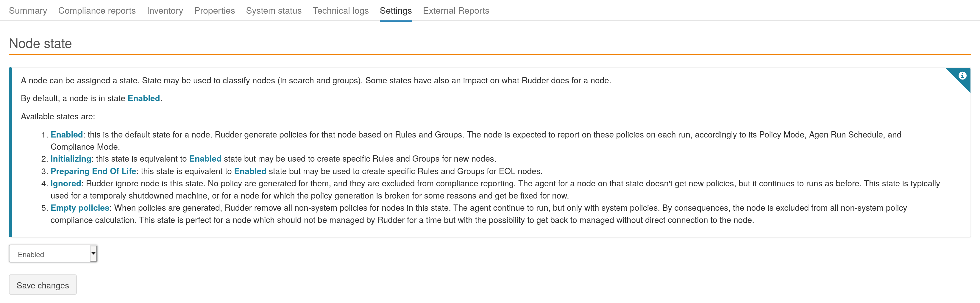This screenshot has width=980, height=303.
Task: Click the Empty policies state term
Action: (x=80, y=208)
